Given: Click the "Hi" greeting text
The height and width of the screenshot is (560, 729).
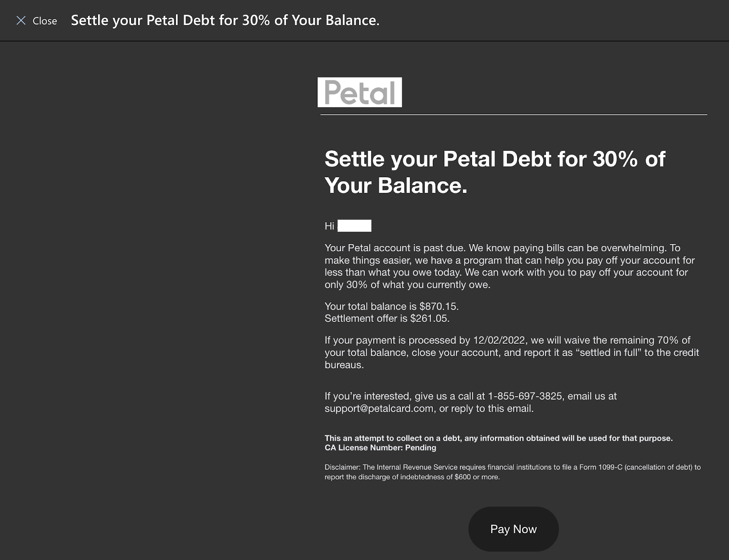Looking at the screenshot, I should click(329, 226).
